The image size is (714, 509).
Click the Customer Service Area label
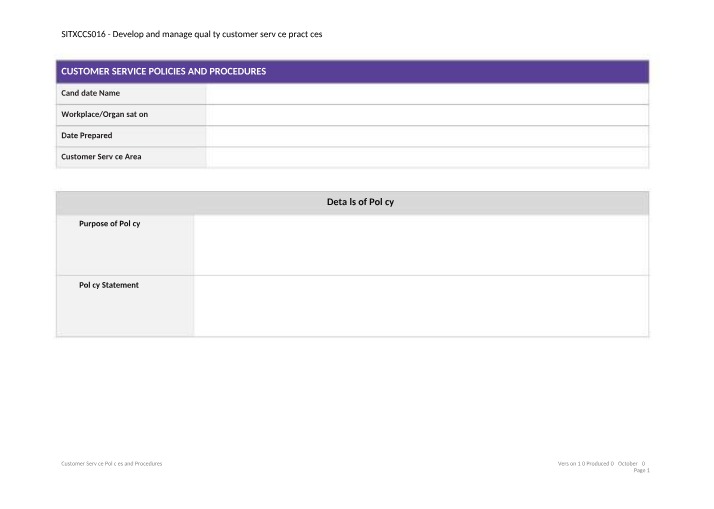click(101, 157)
